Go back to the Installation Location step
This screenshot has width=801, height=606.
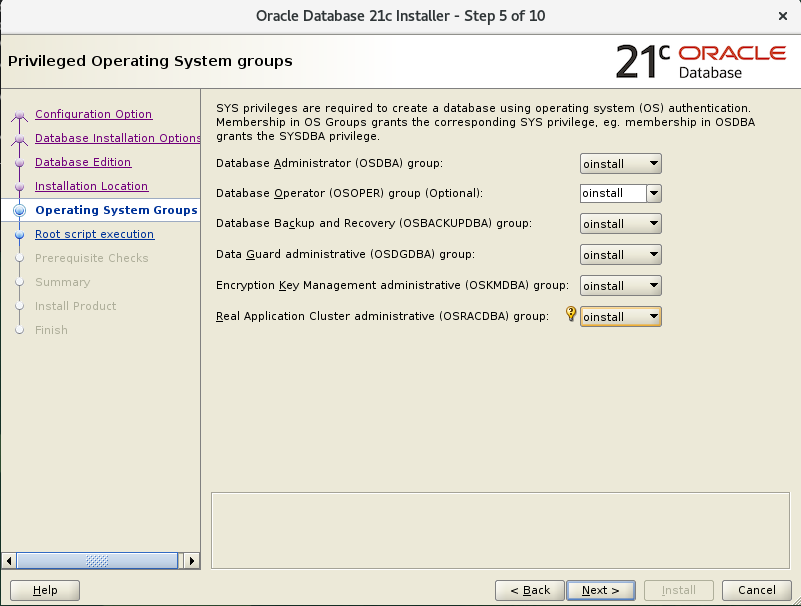91,186
